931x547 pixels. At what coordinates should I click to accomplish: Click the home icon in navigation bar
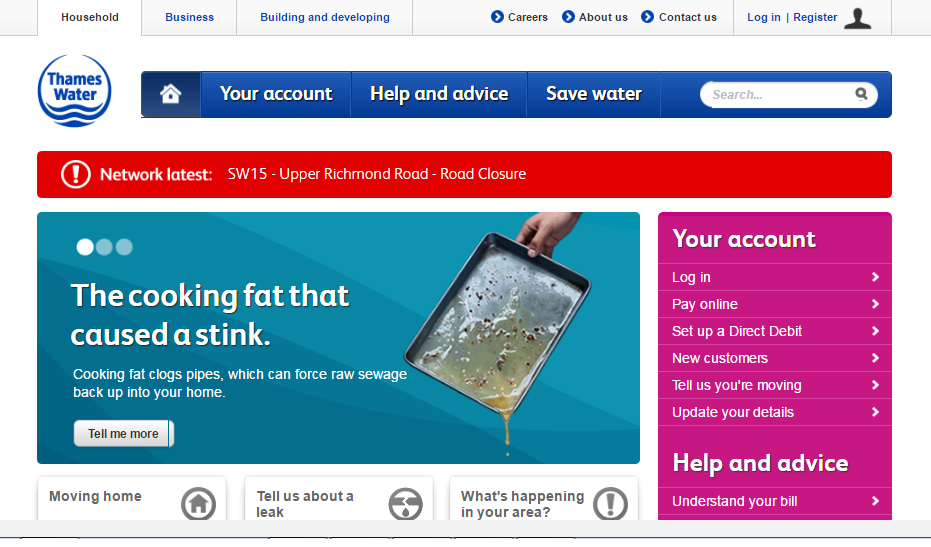coord(170,94)
